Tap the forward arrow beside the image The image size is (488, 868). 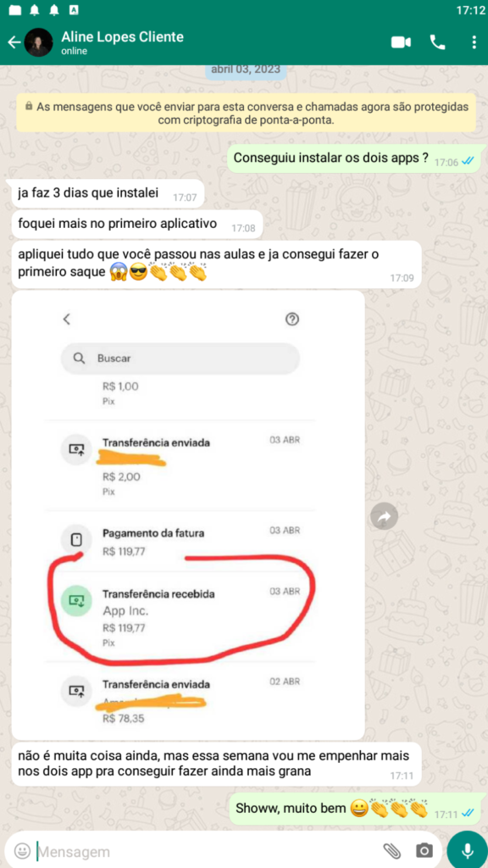[x=384, y=517]
